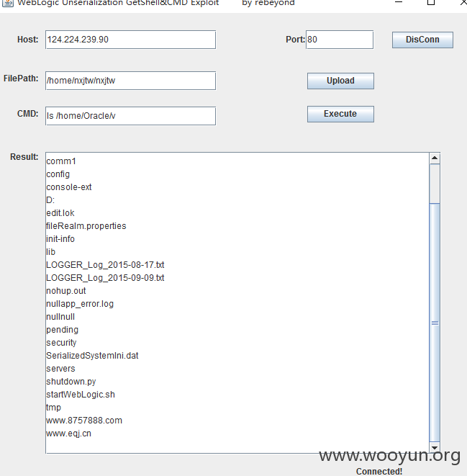The image size is (467, 476).
Task: Click the Result scrollbar down arrow
Action: tap(435, 447)
